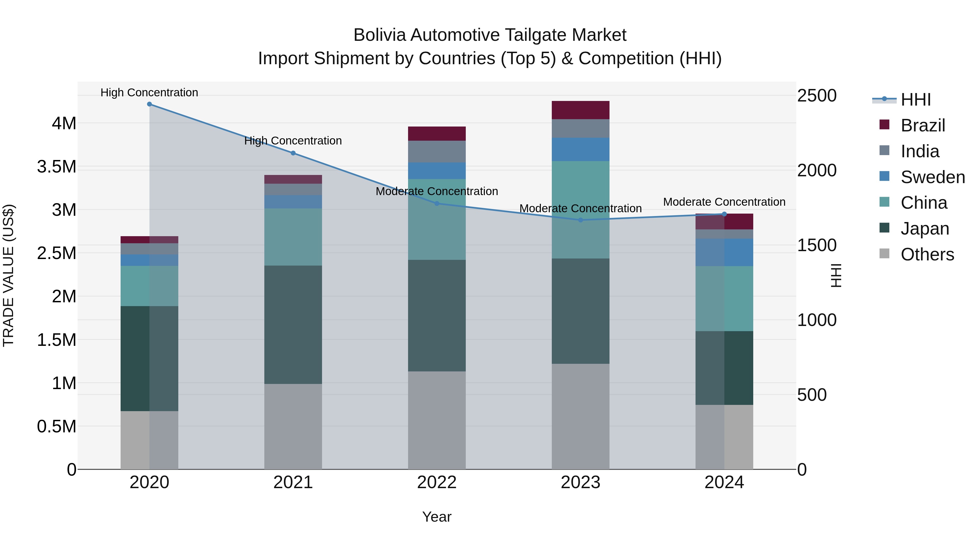
Task: Select the Japan segment in 2021 bar
Action: 293,325
